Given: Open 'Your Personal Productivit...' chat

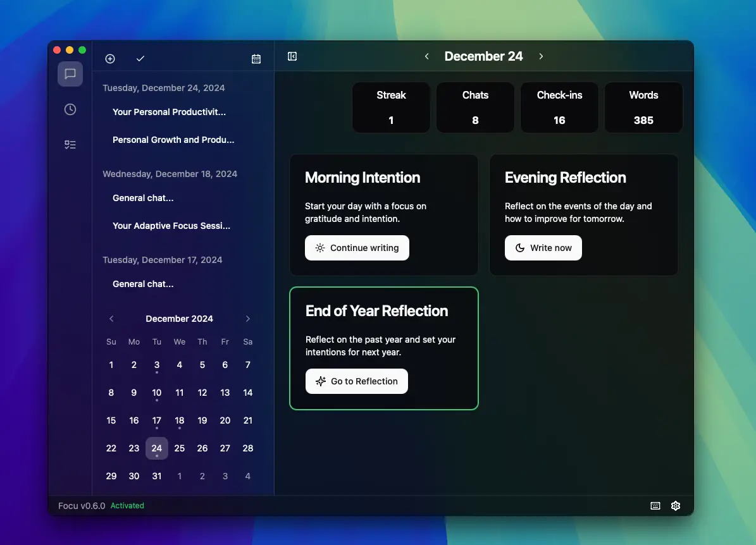Looking at the screenshot, I should pos(170,112).
